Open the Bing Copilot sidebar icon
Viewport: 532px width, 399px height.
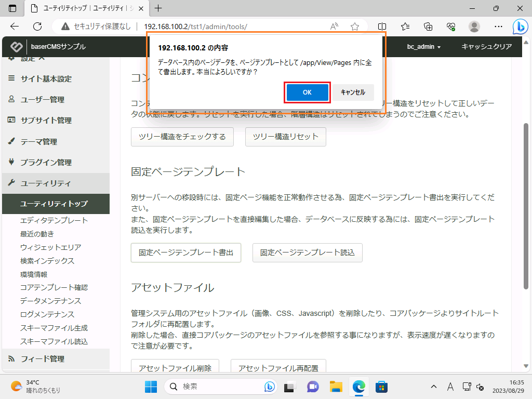pyautogui.click(x=520, y=26)
